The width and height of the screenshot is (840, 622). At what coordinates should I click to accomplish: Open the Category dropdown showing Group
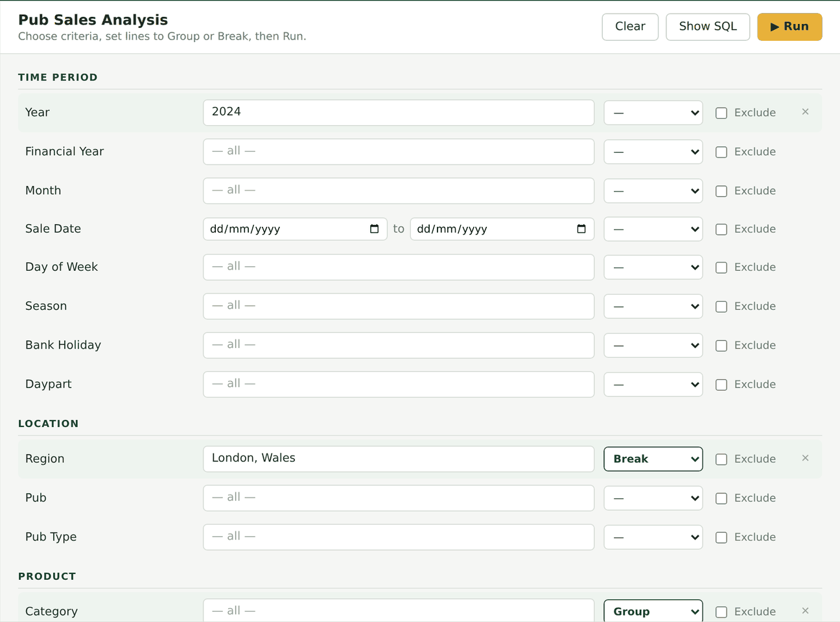653,611
